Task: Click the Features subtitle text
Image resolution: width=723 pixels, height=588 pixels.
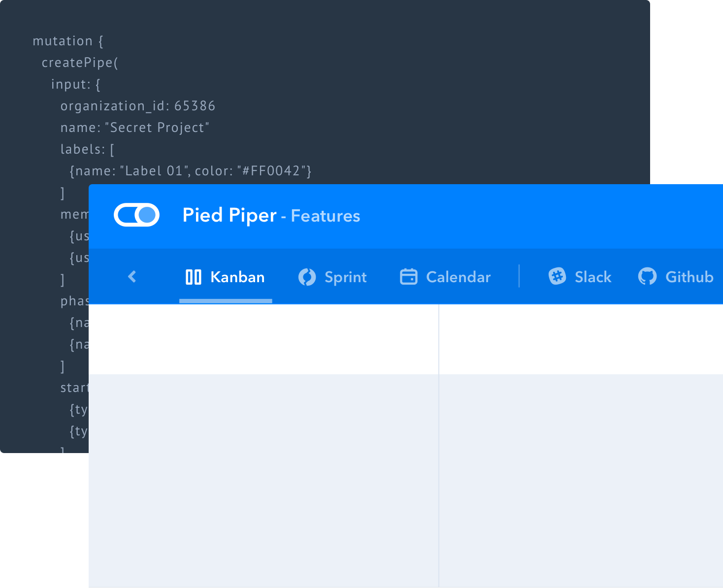Action: point(325,216)
